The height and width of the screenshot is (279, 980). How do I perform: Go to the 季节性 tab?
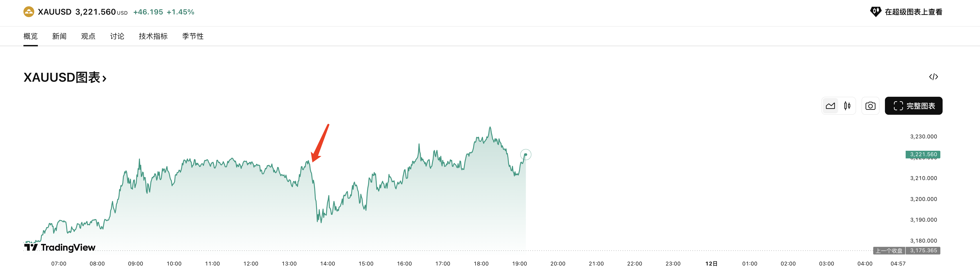tap(192, 36)
